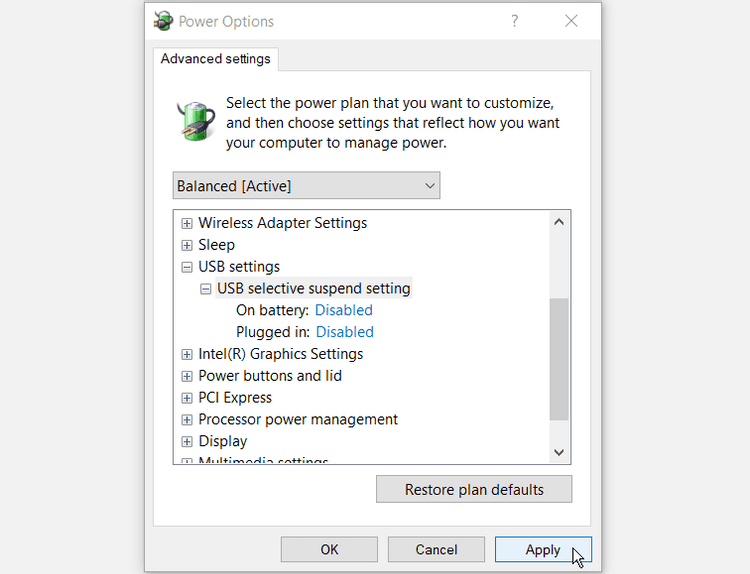Expand the Display settings node
The height and width of the screenshot is (574, 750).
[x=187, y=441]
